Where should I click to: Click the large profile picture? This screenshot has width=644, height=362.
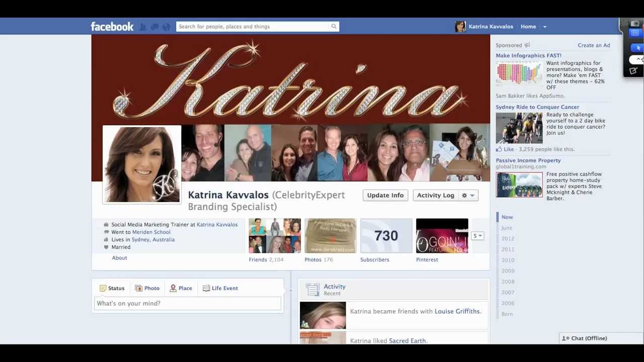(x=141, y=164)
